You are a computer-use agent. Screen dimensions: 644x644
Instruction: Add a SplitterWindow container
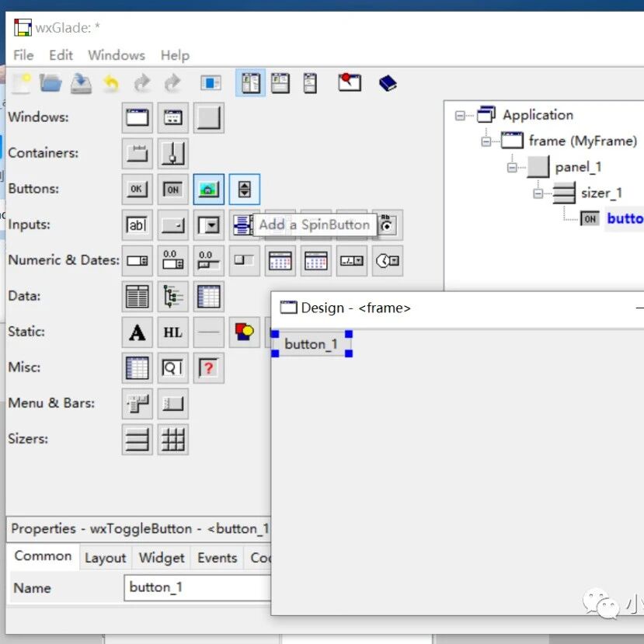tap(173, 154)
